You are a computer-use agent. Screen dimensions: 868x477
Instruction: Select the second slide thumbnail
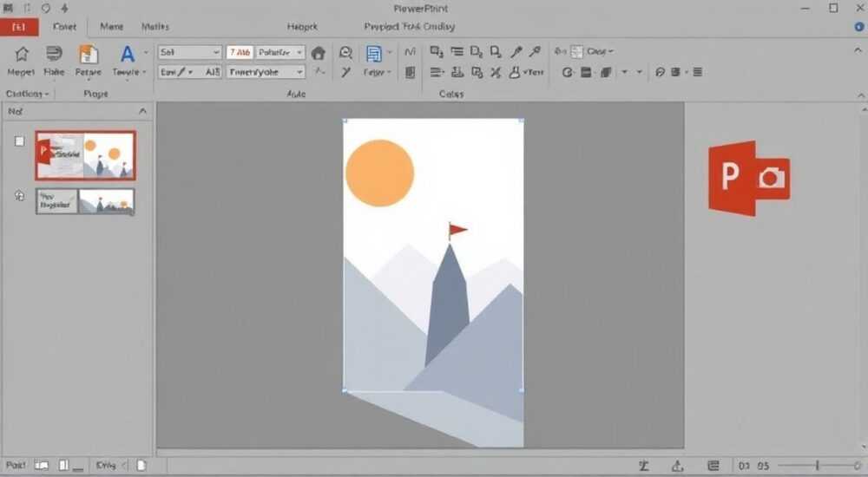(85, 201)
